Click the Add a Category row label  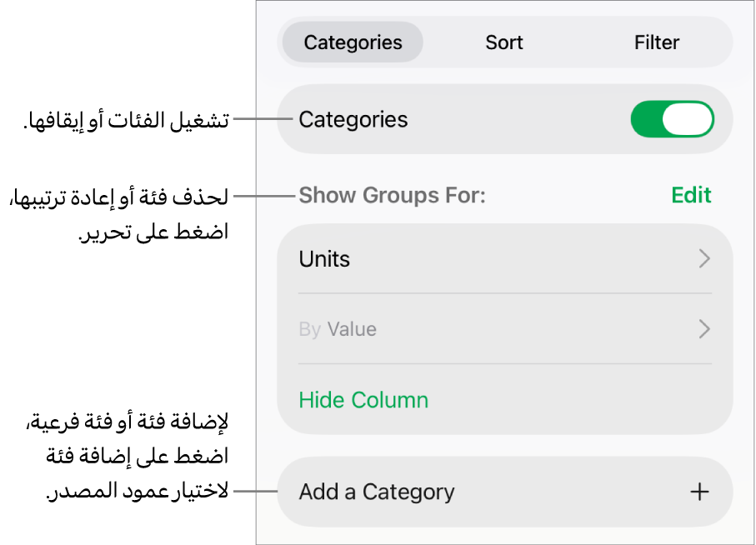click(377, 492)
